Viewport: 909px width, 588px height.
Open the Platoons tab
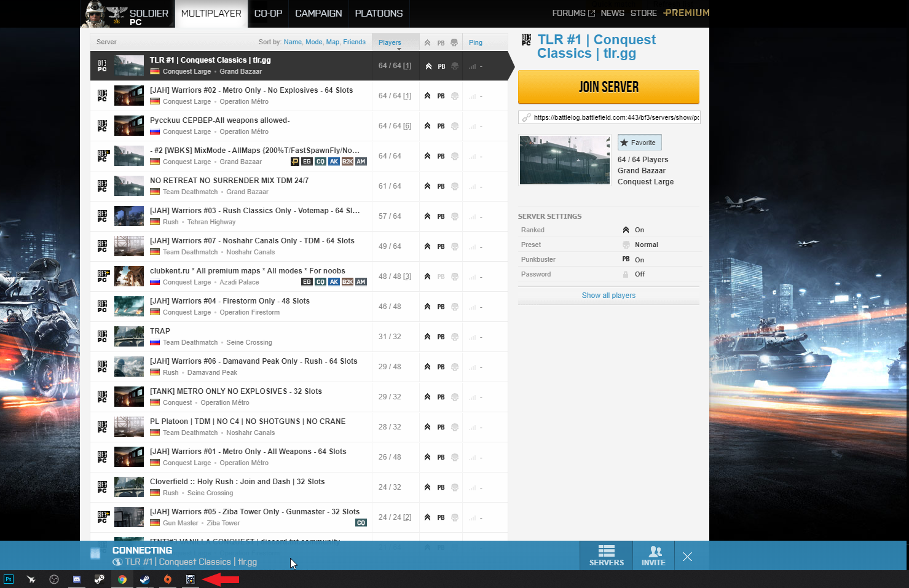379,14
